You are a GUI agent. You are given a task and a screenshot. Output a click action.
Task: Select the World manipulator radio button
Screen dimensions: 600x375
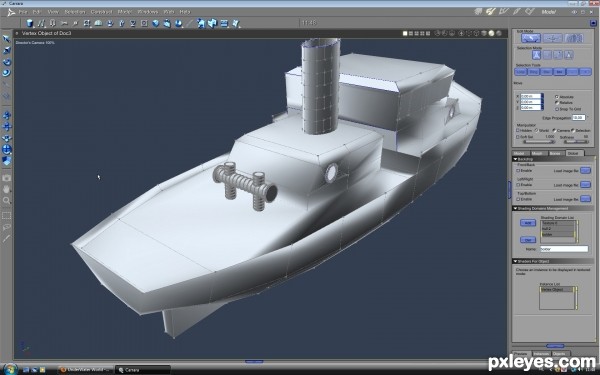tap(536, 130)
